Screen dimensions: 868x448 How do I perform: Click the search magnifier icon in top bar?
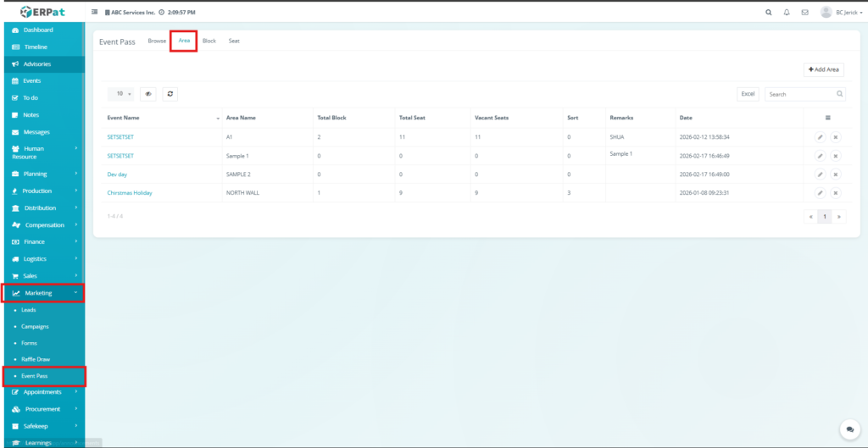[769, 13]
